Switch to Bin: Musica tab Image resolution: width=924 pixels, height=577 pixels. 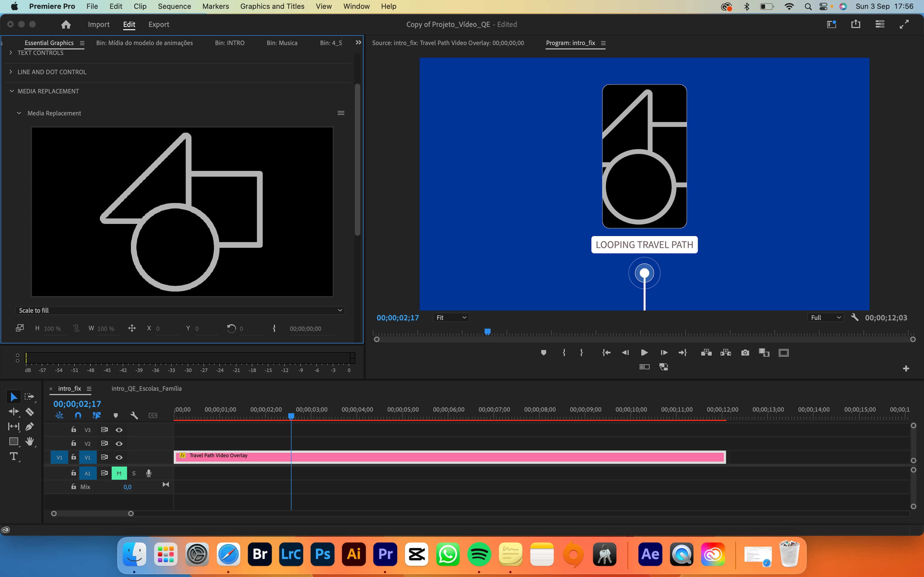tap(282, 43)
